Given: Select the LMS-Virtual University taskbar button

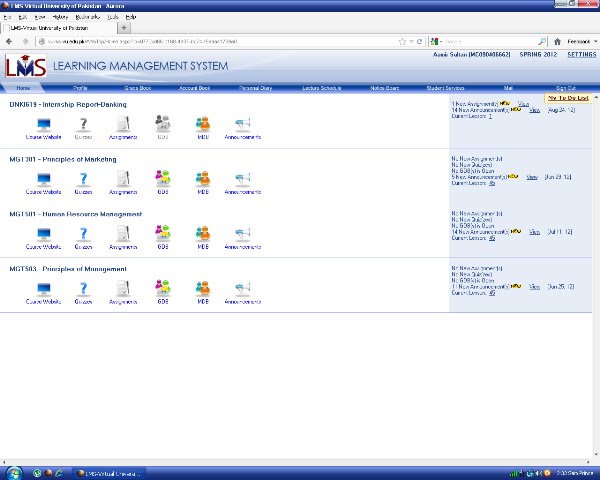Looking at the screenshot, I should 109,473.
